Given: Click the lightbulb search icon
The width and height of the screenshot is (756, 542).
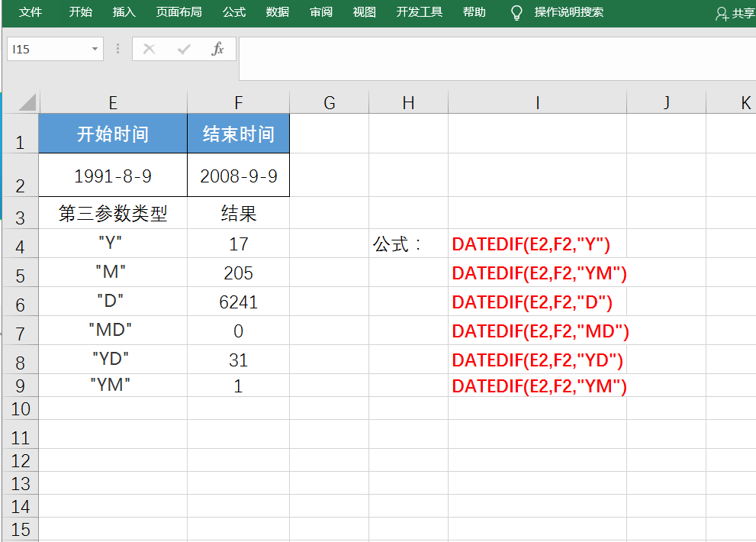Looking at the screenshot, I should coord(516,12).
